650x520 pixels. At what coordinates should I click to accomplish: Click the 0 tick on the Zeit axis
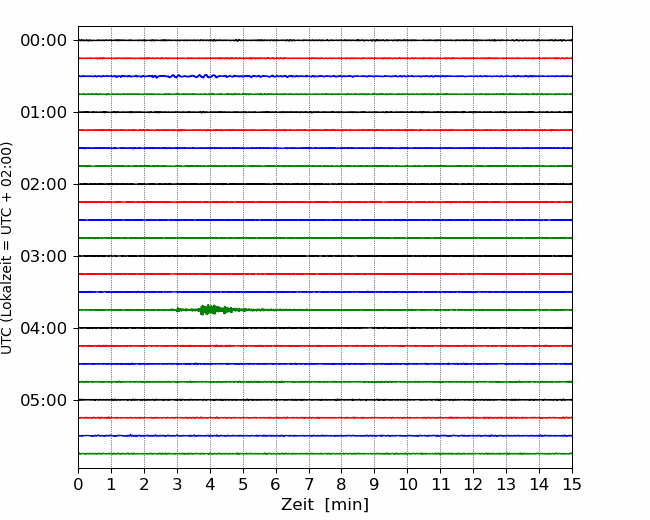78,484
